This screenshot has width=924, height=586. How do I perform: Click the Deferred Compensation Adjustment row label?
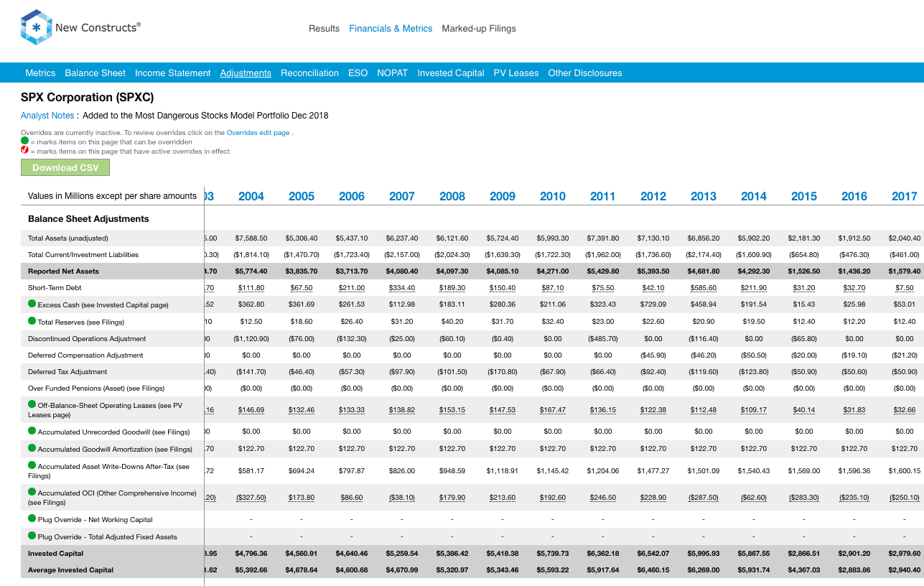[x=84, y=355]
